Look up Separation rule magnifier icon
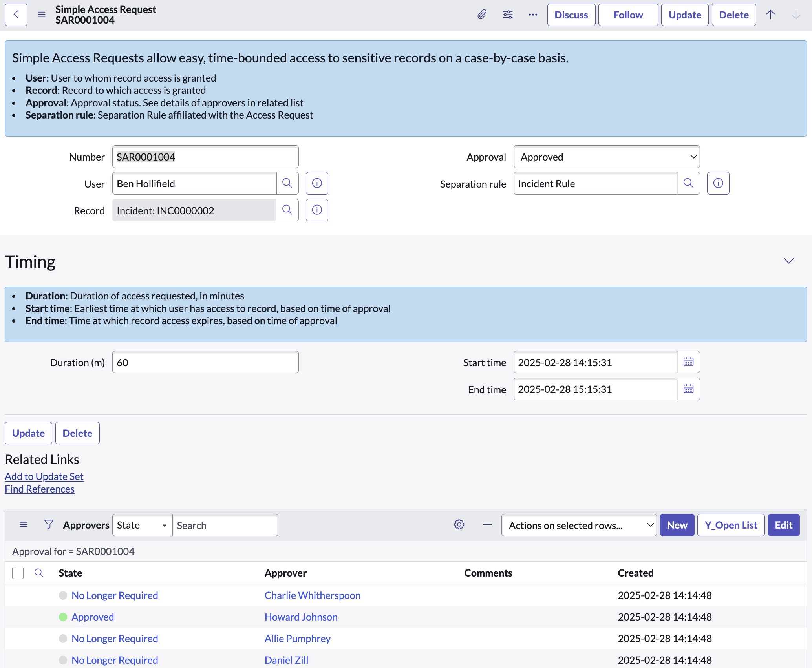 tap(689, 183)
